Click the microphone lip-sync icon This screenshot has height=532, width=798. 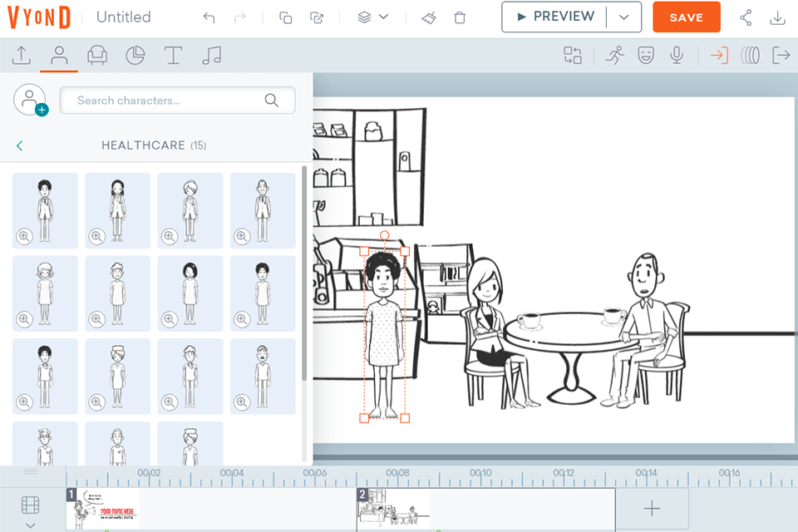click(677, 55)
